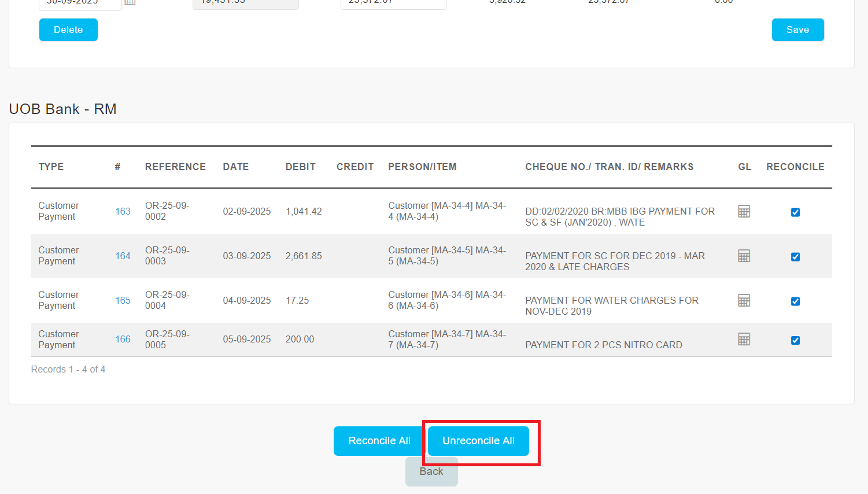Open the calendar date picker icon
Viewport: 868px width, 494px height.
coord(130,2)
